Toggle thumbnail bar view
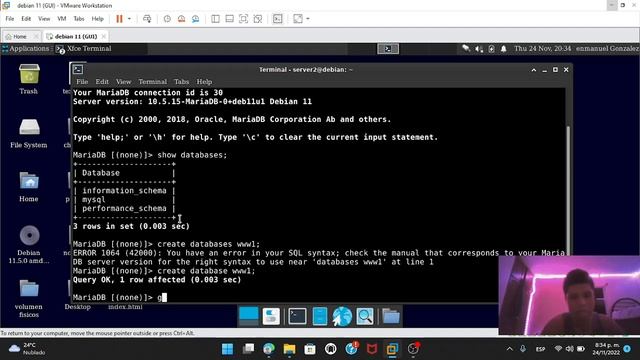The height and width of the screenshot is (360, 640). point(229,19)
